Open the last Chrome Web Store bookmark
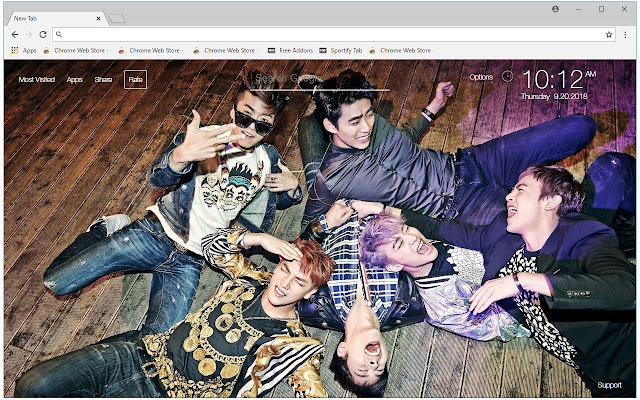Image resolution: width=640 pixels, height=400 pixels. 402,51
